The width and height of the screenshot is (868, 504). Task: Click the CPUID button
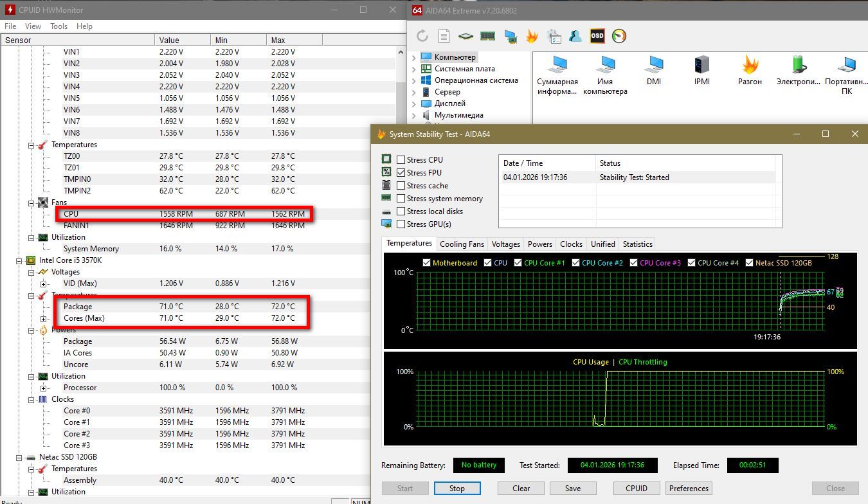click(637, 488)
